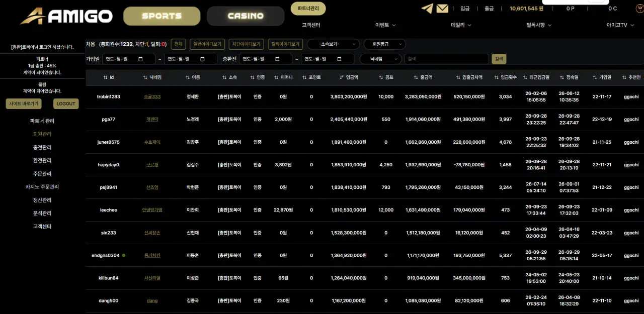Sort table by 입출금차액 column
644x314 pixels.
pos(469,77)
